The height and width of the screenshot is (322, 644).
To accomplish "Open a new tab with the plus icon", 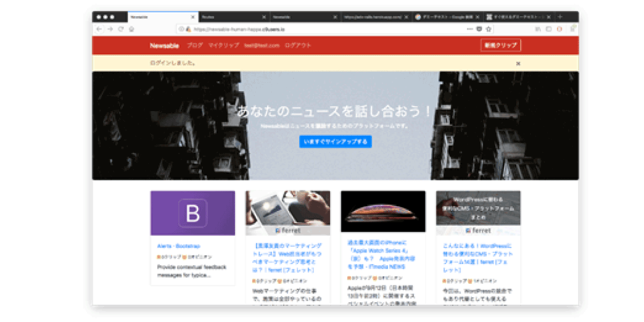I will click(560, 17).
